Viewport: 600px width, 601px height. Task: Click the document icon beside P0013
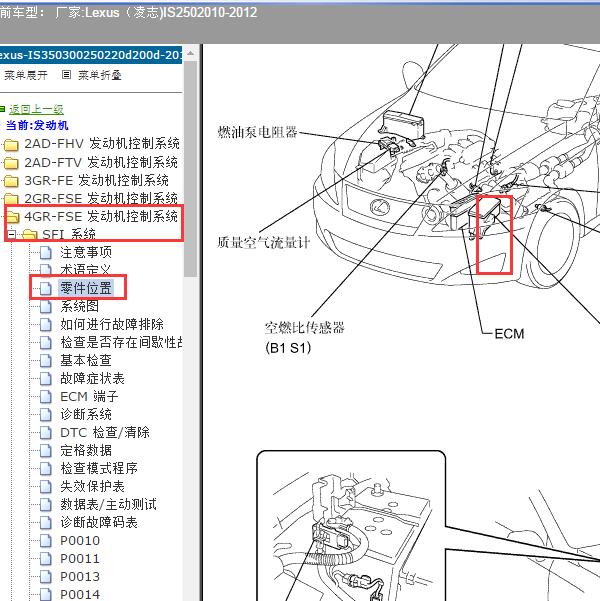coord(46,576)
